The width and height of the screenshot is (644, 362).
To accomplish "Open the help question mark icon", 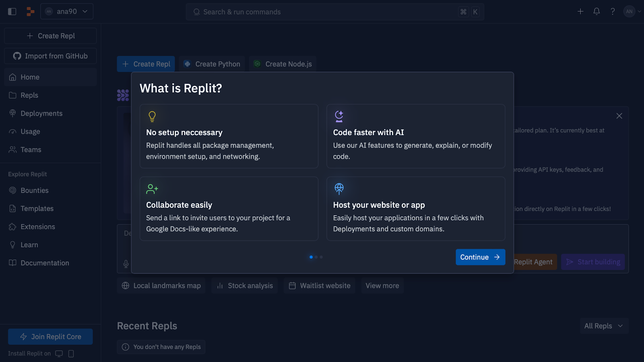I will [x=613, y=11].
